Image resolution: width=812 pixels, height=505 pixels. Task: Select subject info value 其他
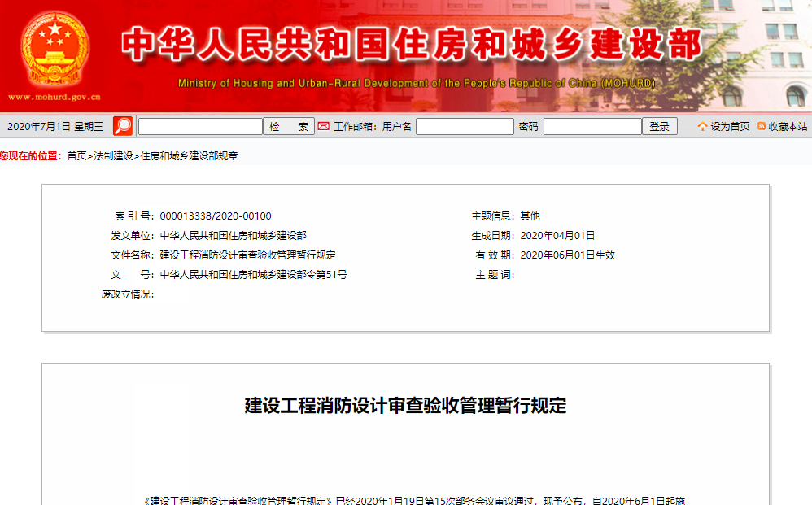(530, 216)
